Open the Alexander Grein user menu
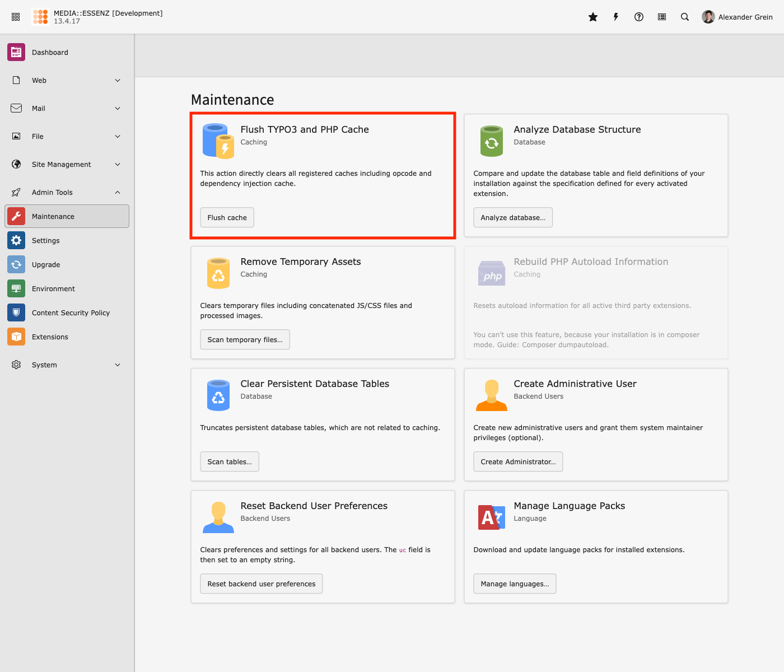 click(737, 17)
